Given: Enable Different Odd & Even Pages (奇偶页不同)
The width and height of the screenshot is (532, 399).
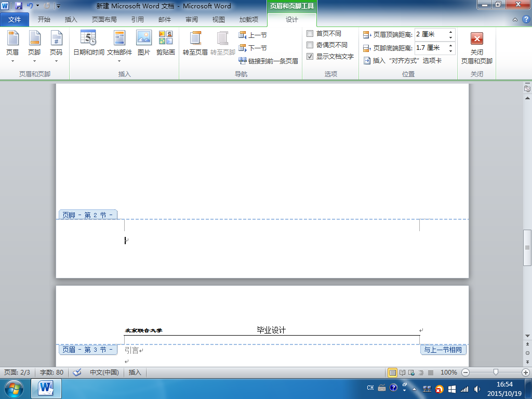Looking at the screenshot, I should click(327, 45).
